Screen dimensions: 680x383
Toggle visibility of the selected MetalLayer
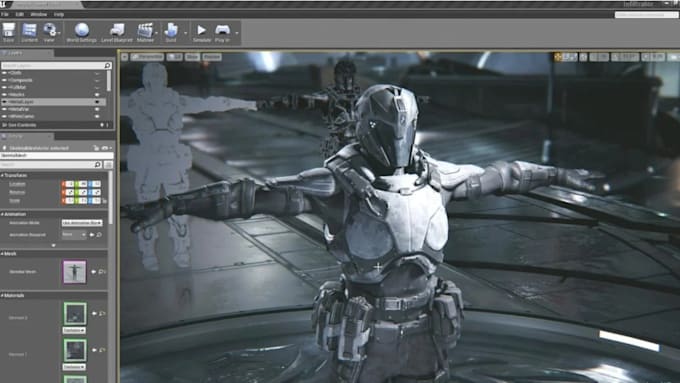pos(97,102)
